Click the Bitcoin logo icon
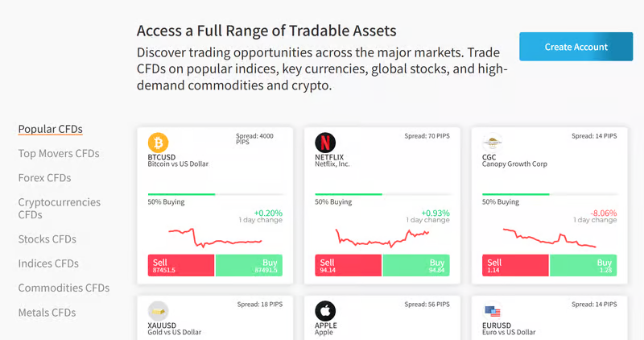 tap(159, 143)
